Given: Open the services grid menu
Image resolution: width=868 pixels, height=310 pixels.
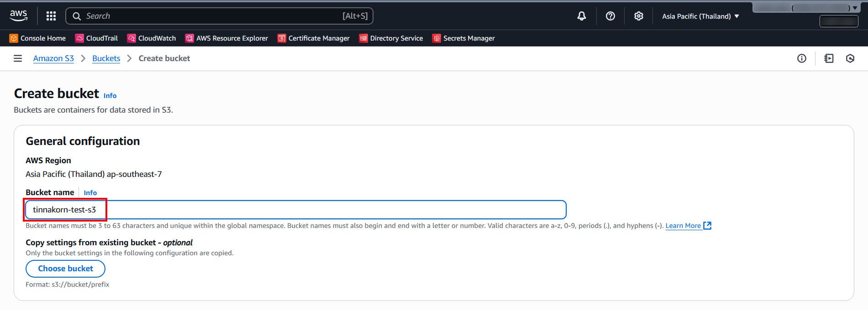Looking at the screenshot, I should click(51, 16).
